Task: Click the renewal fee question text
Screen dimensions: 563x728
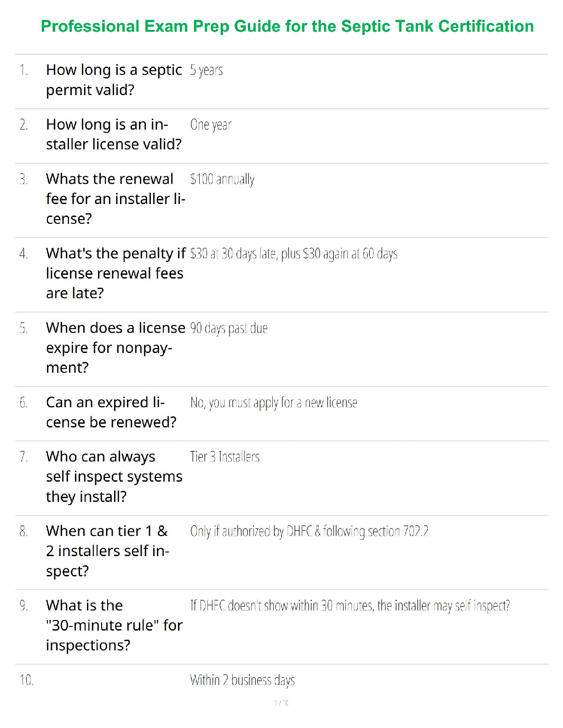Action: click(115, 199)
